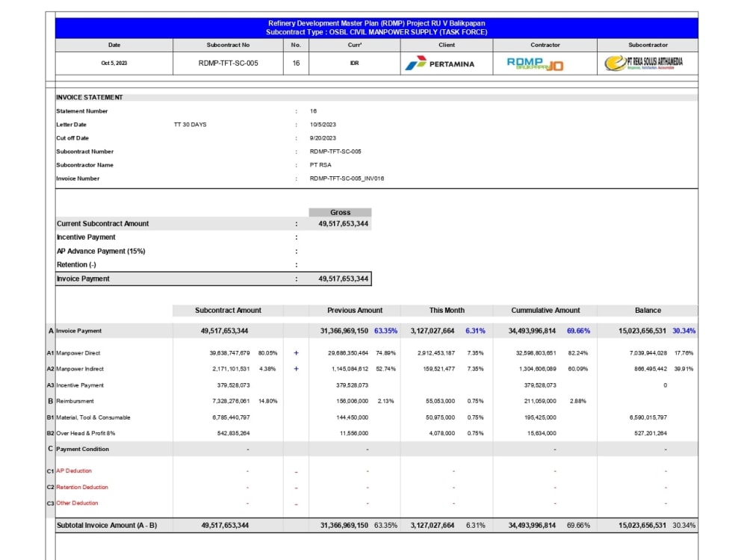The width and height of the screenshot is (747, 560).
Task: Click the 'Date' column header
Action: point(114,45)
